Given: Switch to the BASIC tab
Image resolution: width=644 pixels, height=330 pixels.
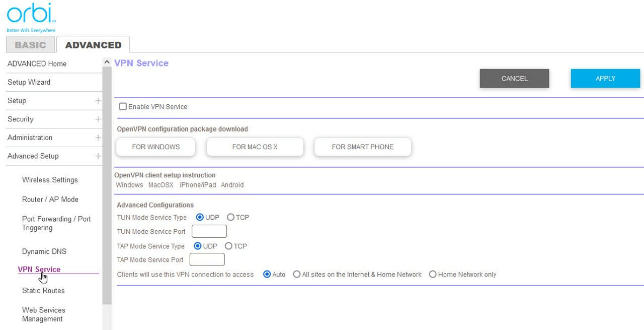Looking at the screenshot, I should [x=30, y=45].
